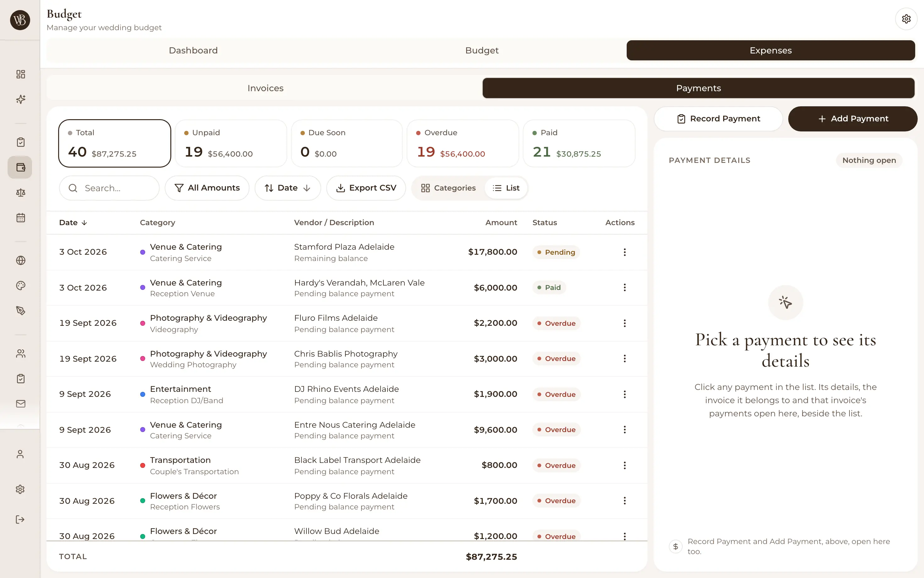Open the globe website icon in sidebar
This screenshot has height=578, width=924.
coord(21,260)
